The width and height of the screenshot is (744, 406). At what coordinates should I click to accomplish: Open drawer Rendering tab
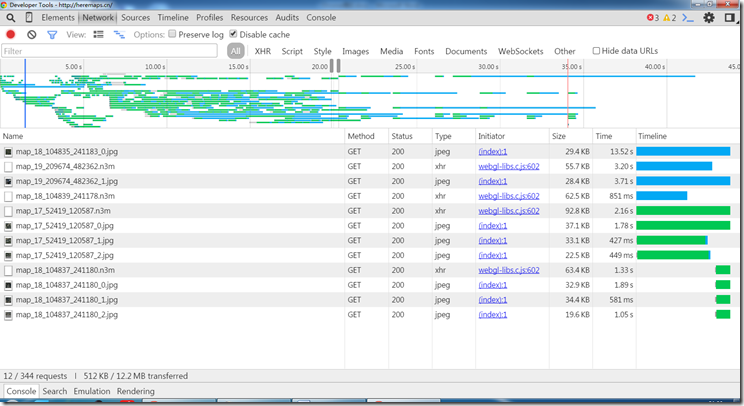click(136, 391)
